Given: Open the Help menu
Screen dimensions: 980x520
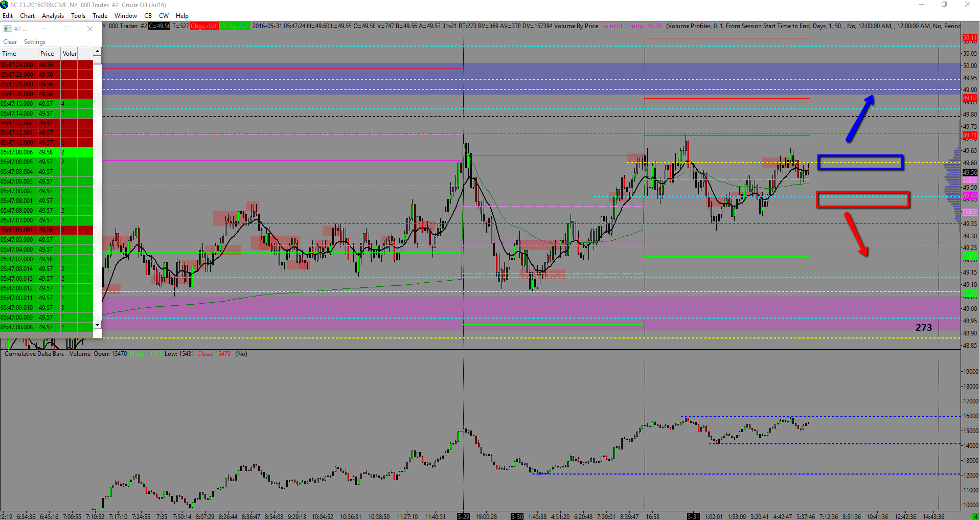Looking at the screenshot, I should (x=183, y=16).
